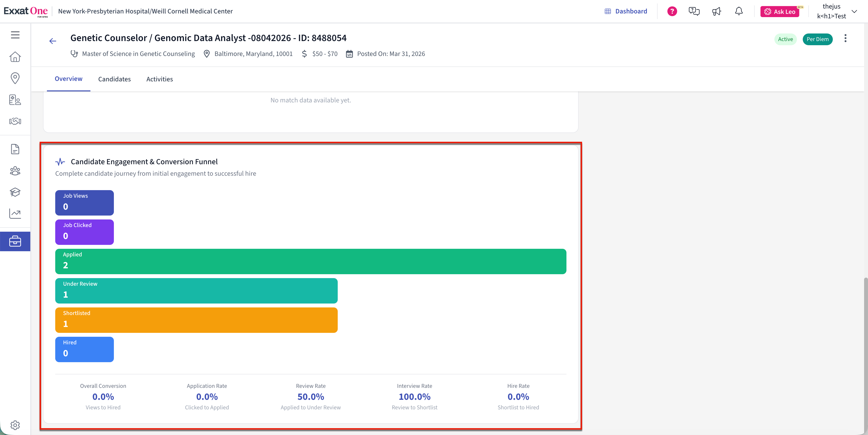Open the graduation cap sidebar icon
Image resolution: width=868 pixels, height=435 pixels.
[x=15, y=192]
